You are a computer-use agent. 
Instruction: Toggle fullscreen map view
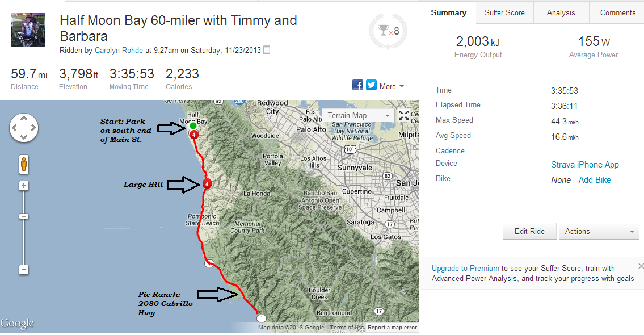coord(404,115)
